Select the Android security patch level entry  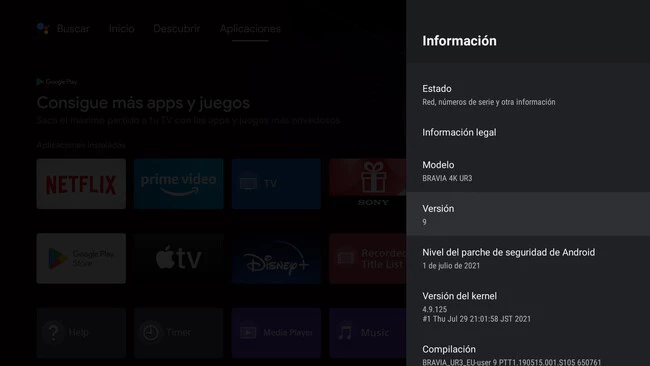(528, 258)
